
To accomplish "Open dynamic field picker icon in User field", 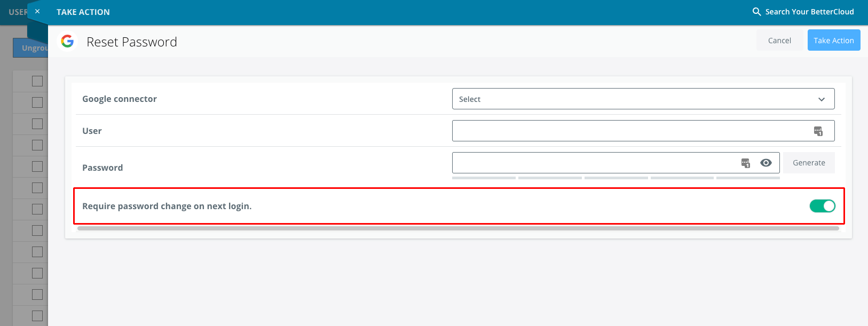I will [818, 131].
